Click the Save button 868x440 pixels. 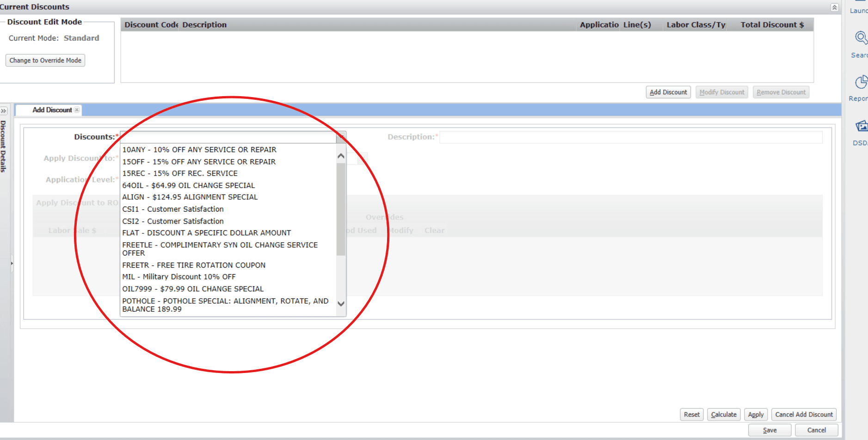pyautogui.click(x=770, y=430)
